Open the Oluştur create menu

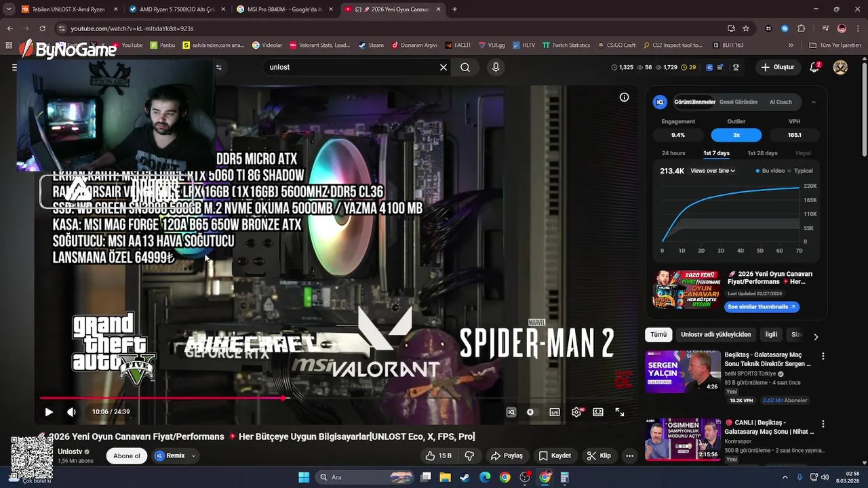pyautogui.click(x=777, y=67)
